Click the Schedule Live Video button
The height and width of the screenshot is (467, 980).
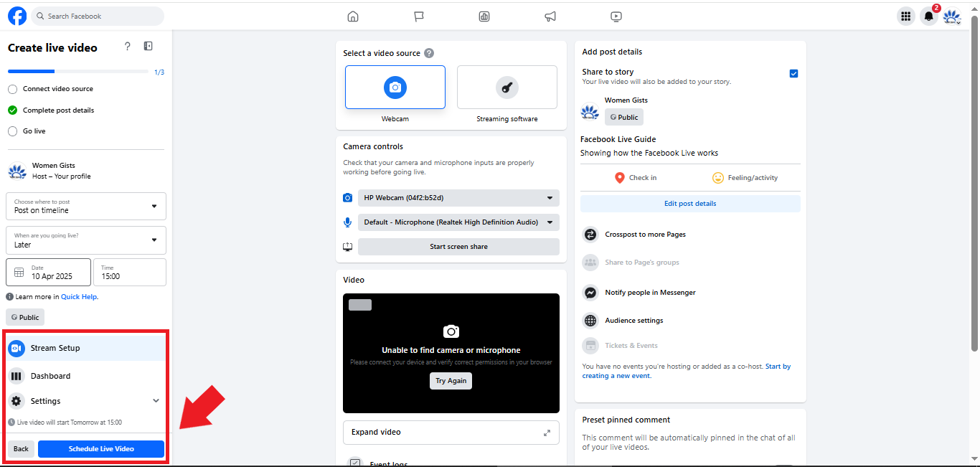tap(101, 449)
